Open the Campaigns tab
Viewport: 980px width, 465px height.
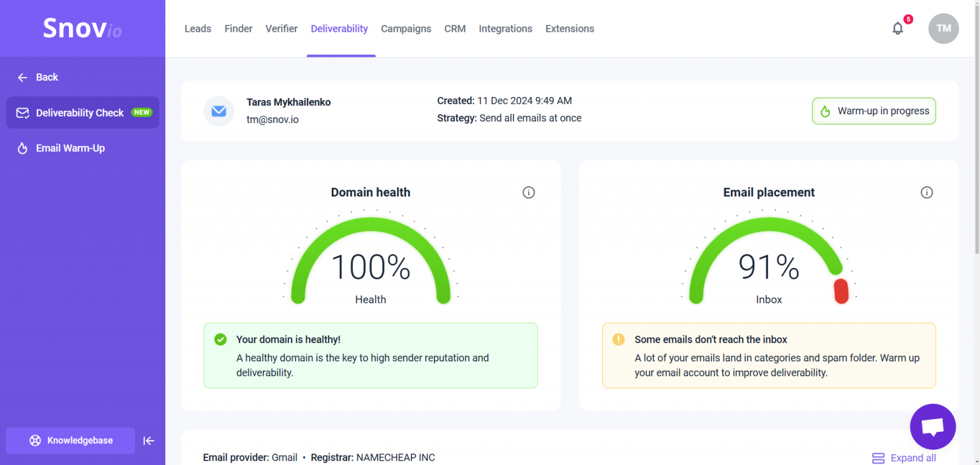(406, 29)
